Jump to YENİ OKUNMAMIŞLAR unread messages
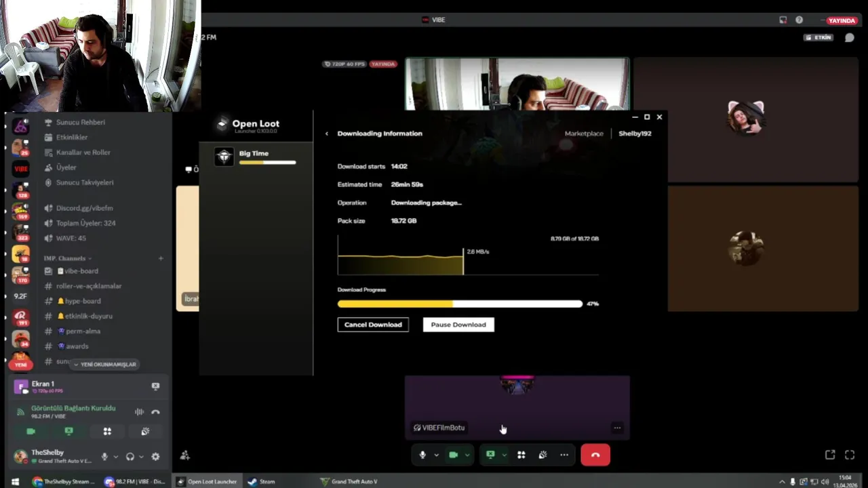Screen dimensions: 868x488 pos(104,365)
